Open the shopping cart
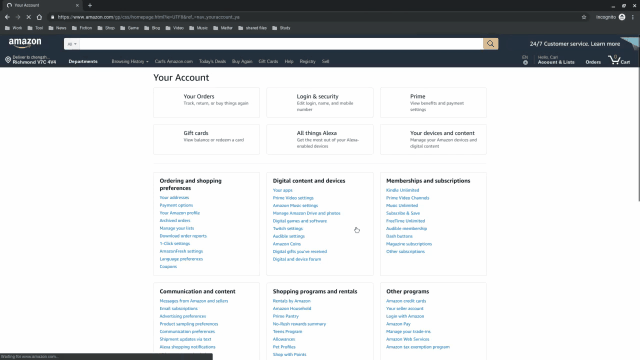This screenshot has width=640, height=360. (x=620, y=60)
